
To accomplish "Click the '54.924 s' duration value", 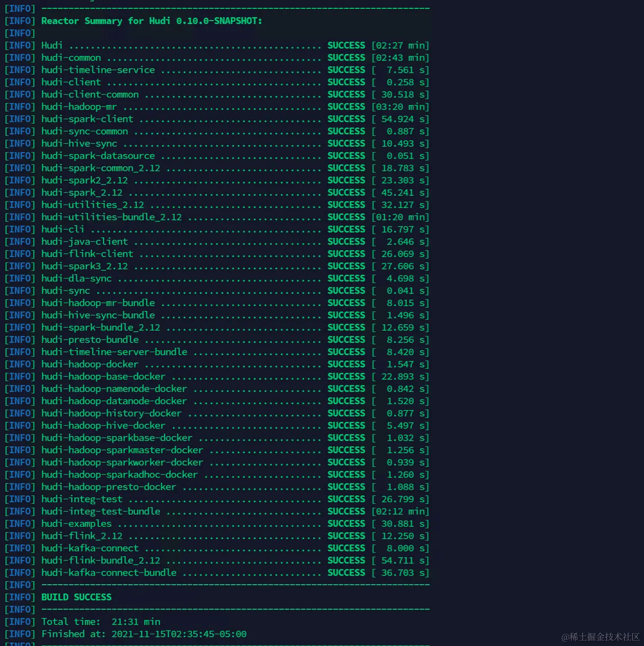I will [x=403, y=119].
